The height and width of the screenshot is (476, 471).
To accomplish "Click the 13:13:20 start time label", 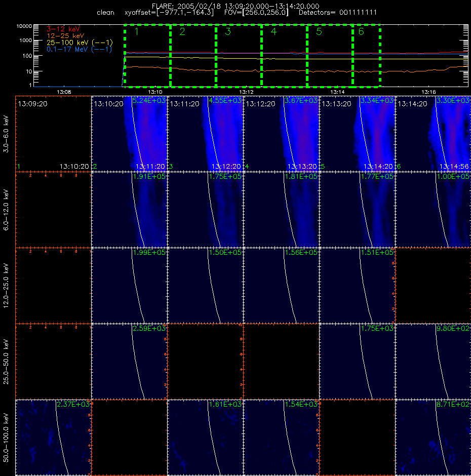I will pos(336,104).
